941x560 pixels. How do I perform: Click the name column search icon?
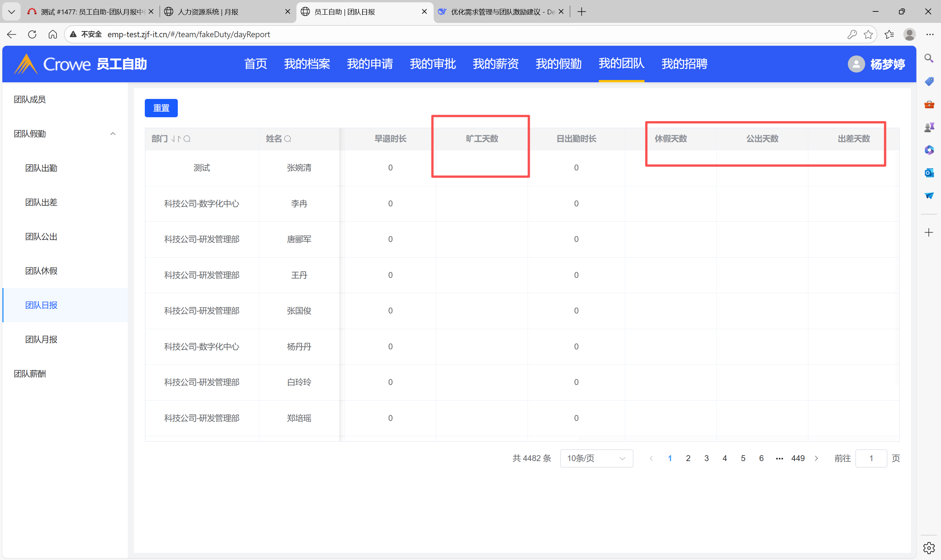pos(288,139)
